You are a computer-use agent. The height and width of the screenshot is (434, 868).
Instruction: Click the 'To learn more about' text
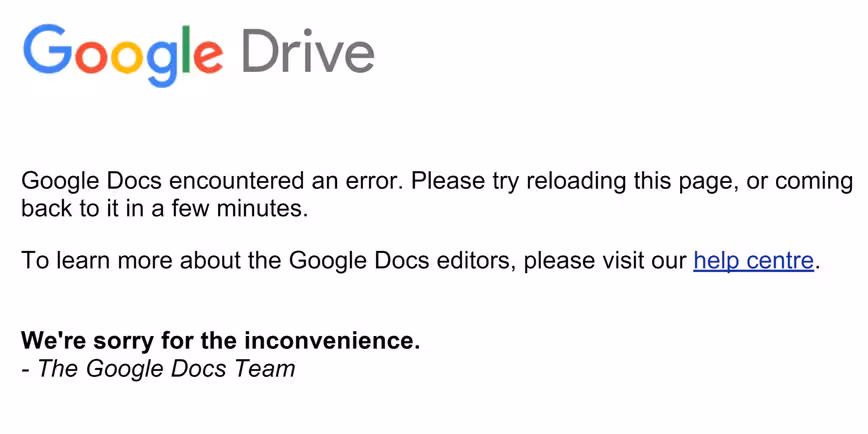[132, 260]
